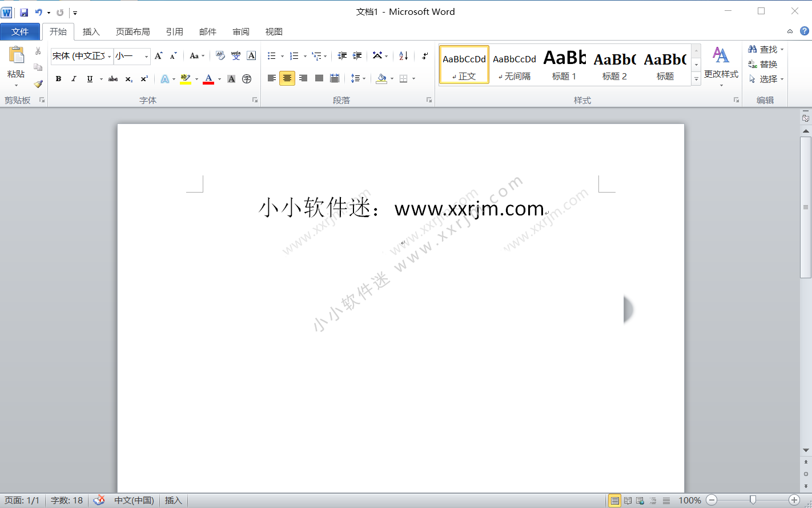Click the Sort icon in paragraph group
The height and width of the screenshot is (508, 812).
pyautogui.click(x=403, y=55)
